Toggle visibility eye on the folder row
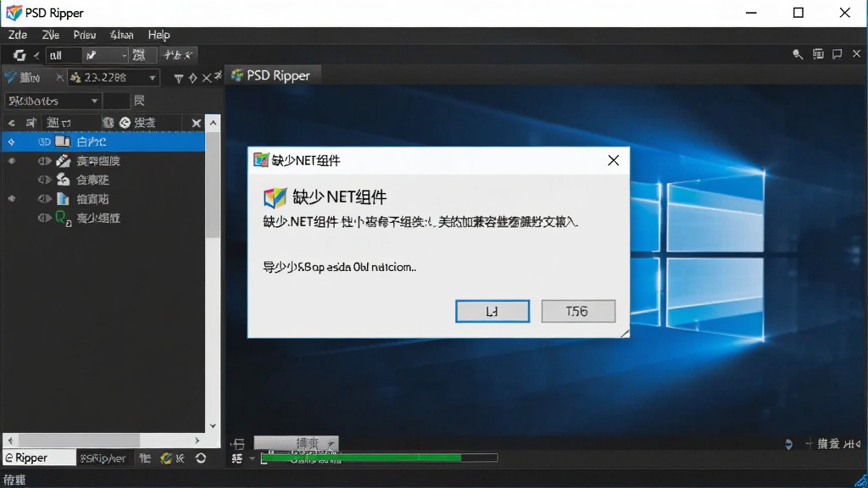Screen dimensions: 868x488 click(44, 142)
